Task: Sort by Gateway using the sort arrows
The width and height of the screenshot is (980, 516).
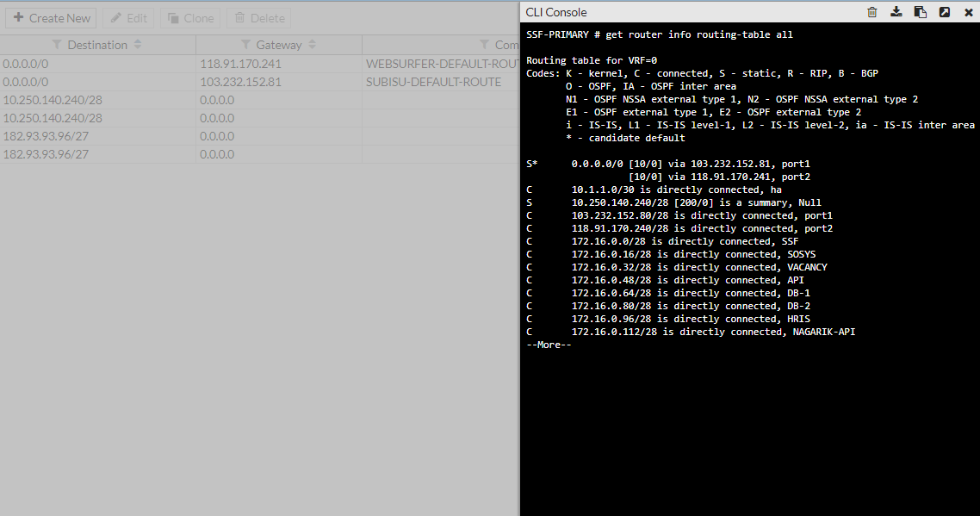Action: 312,45
